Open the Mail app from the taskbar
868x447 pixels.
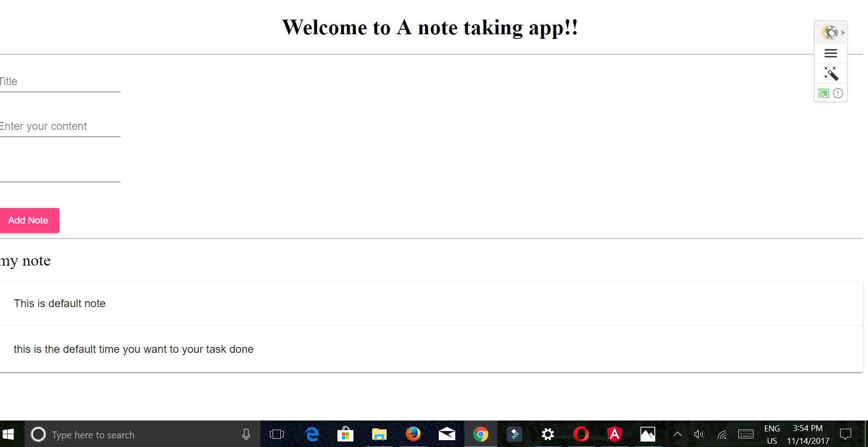(x=447, y=434)
